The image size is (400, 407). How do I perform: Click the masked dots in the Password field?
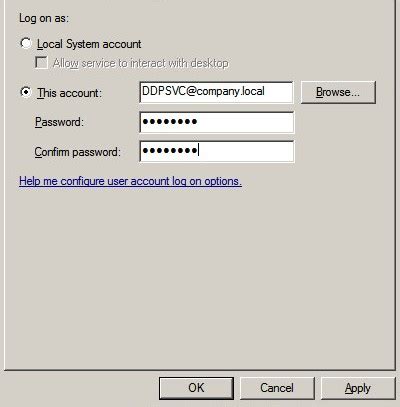170,122
